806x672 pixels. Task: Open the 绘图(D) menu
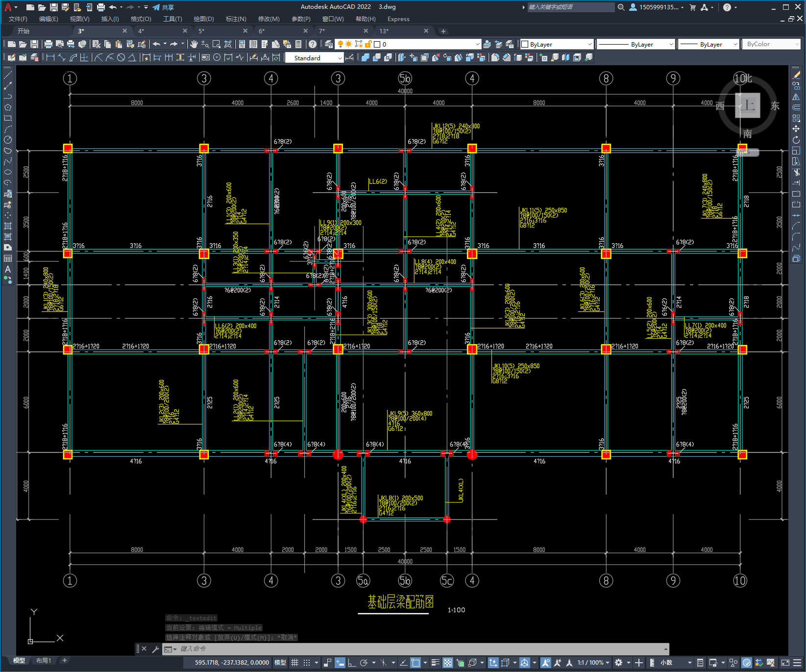(x=204, y=19)
